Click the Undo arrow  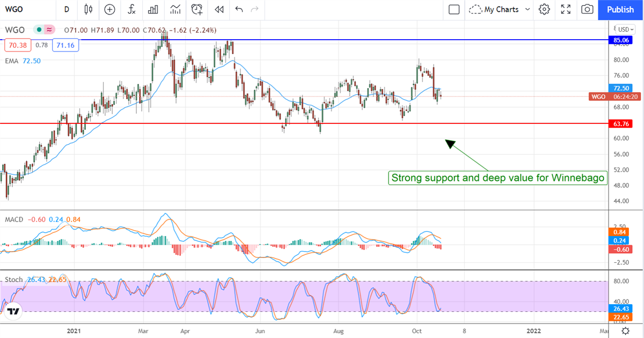[x=239, y=9]
